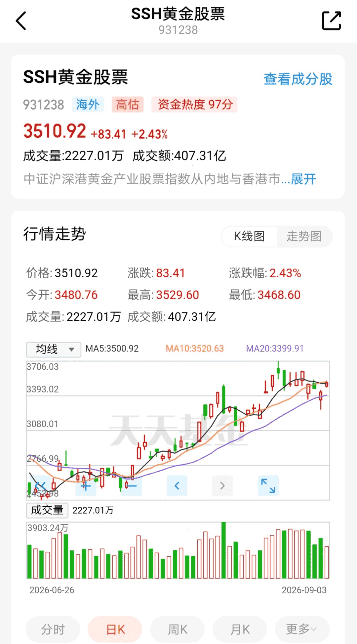
Task: Open the 均线 indicator dropdown
Action: pos(54,349)
